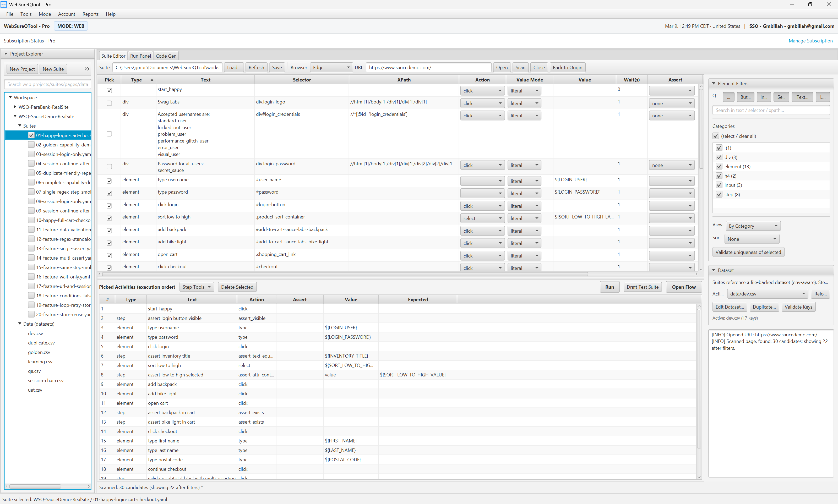Open the Mode menu
The width and height of the screenshot is (838, 504).
pos(45,14)
